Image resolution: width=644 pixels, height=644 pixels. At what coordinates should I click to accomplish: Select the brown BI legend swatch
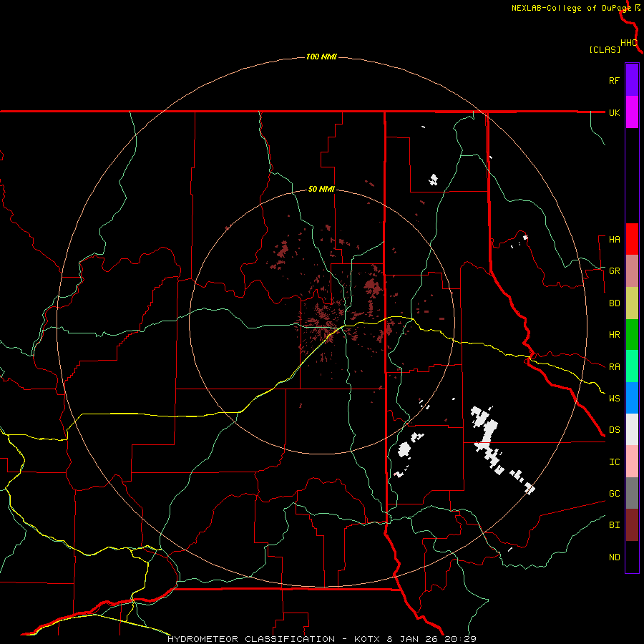click(632, 525)
